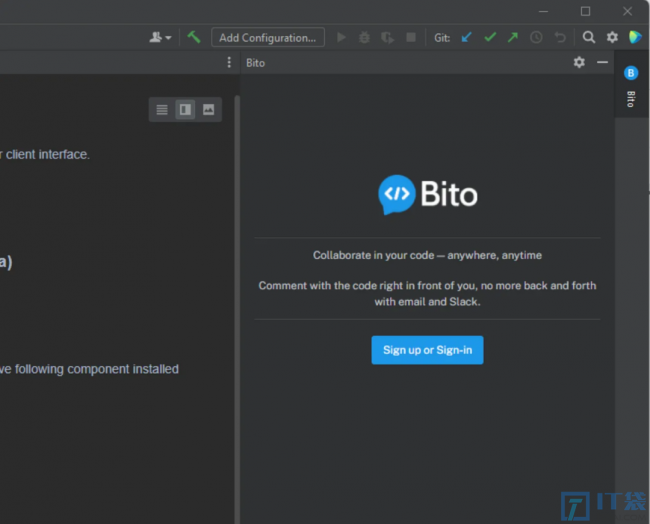Click the 'Git:' label in toolbar
This screenshot has width=650, height=524.
click(x=442, y=38)
